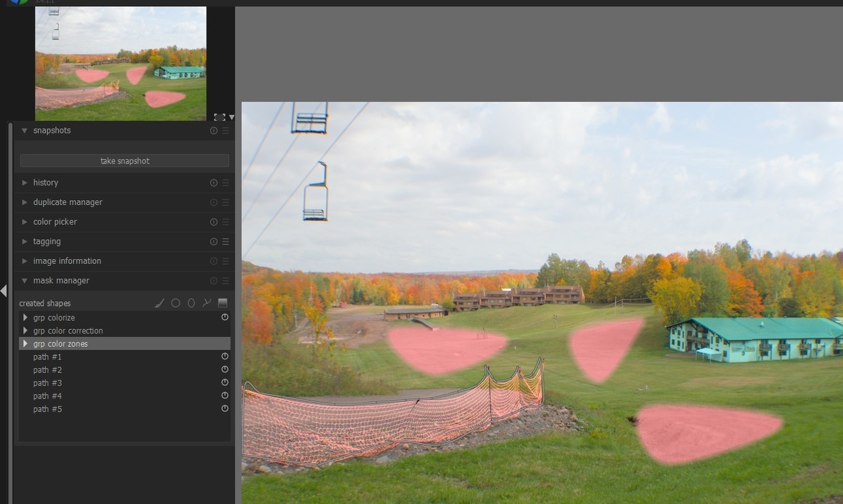843x504 pixels.
Task: Select path #2 in created shapes
Action: coord(124,369)
